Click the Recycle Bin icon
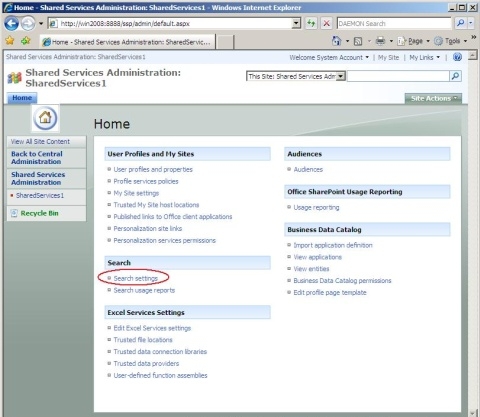This screenshot has width=480, height=417. 14,213
